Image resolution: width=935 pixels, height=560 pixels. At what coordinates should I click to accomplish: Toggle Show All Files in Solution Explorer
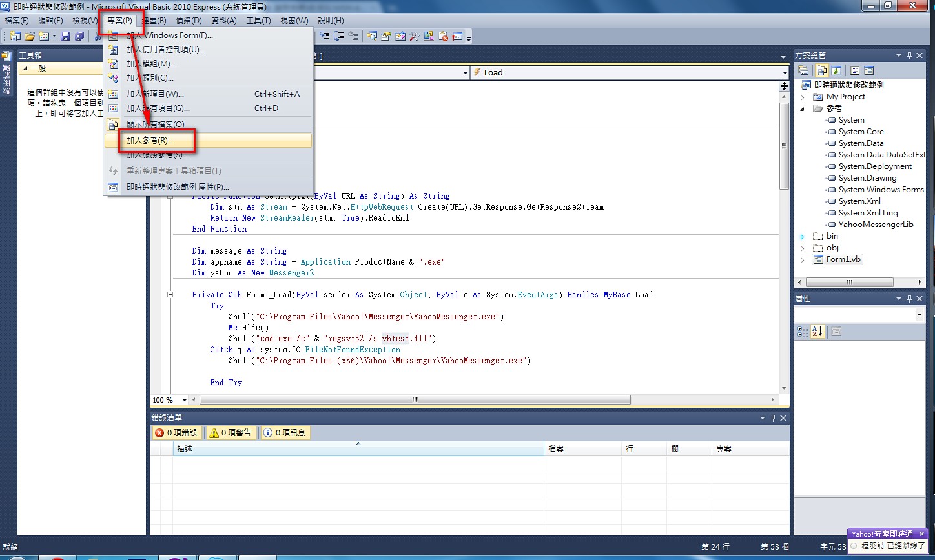[x=821, y=70]
